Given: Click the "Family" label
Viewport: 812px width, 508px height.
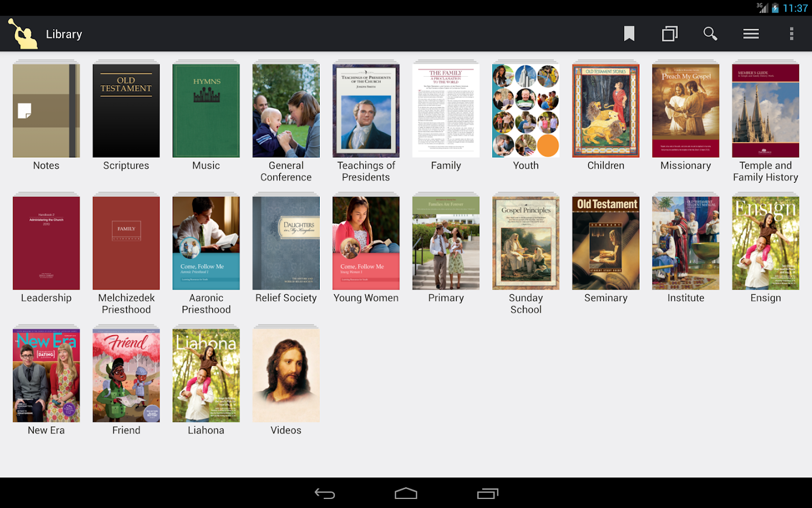Looking at the screenshot, I should (446, 165).
